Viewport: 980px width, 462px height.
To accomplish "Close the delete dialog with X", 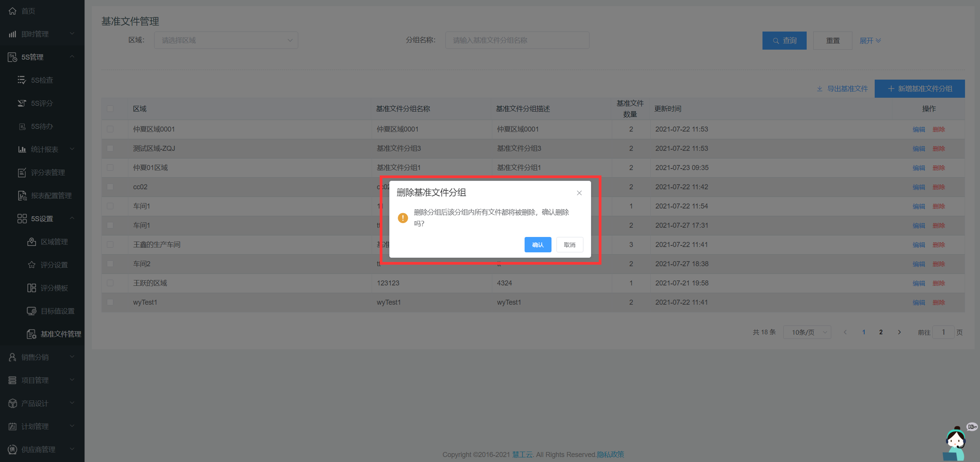I will coord(579,193).
